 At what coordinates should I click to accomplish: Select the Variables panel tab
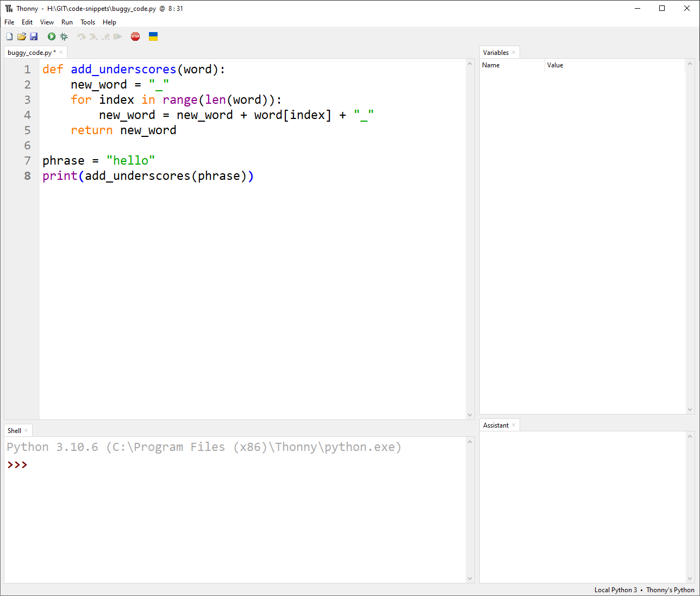click(496, 53)
